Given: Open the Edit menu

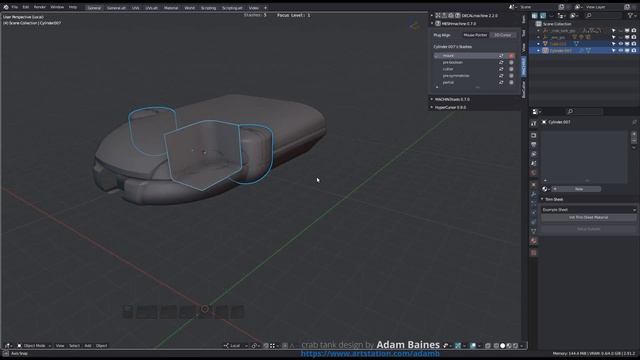Looking at the screenshot, I should (26, 7).
